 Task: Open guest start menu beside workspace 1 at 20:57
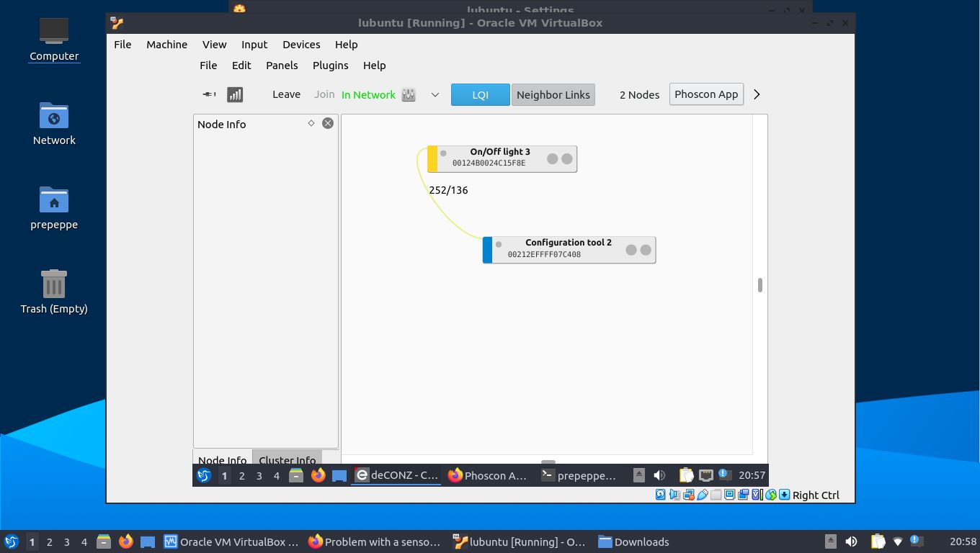pos(204,475)
